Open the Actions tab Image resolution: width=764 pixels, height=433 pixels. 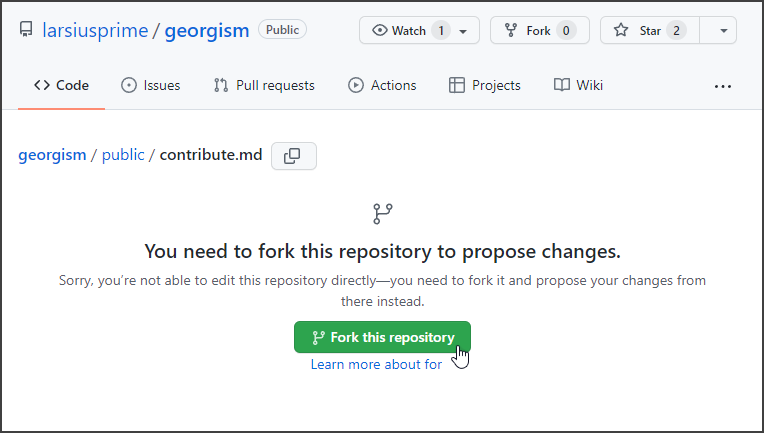tap(382, 86)
